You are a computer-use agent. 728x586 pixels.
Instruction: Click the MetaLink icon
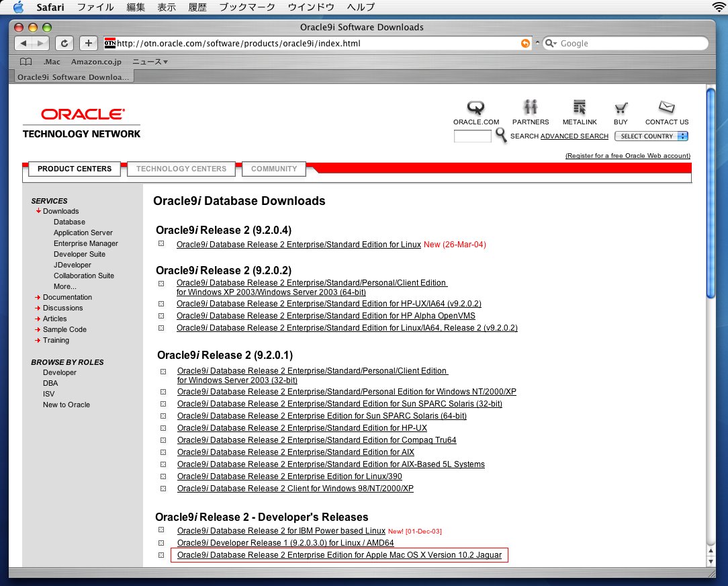point(579,108)
